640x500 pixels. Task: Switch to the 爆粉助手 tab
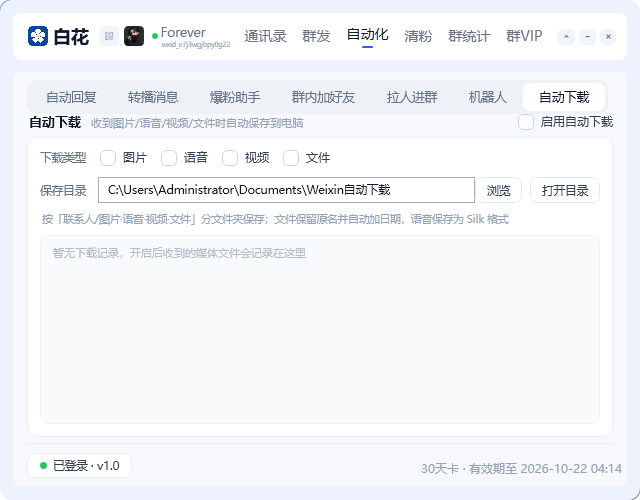[235, 97]
